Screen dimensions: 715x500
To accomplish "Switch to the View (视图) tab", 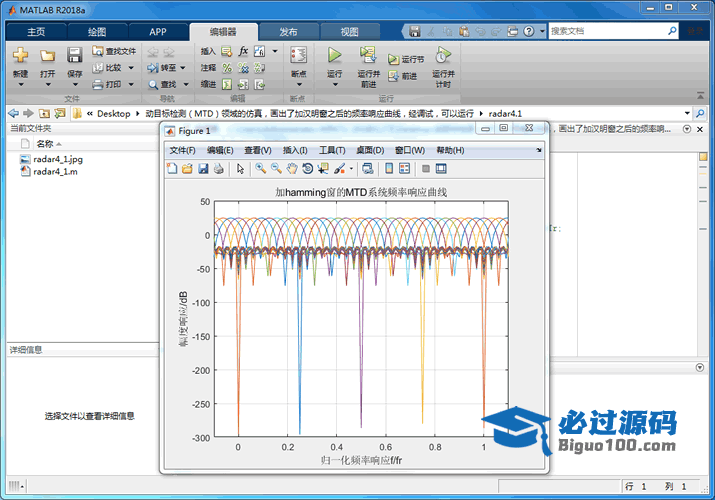I will click(349, 32).
